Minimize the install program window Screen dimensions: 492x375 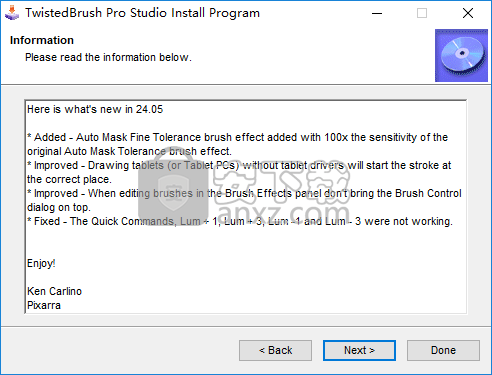377,13
